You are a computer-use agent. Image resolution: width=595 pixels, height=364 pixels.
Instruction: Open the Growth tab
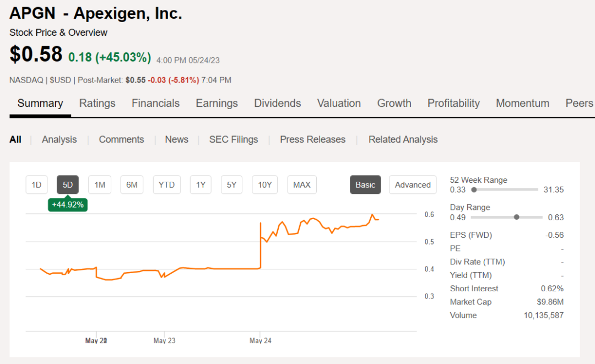click(394, 103)
